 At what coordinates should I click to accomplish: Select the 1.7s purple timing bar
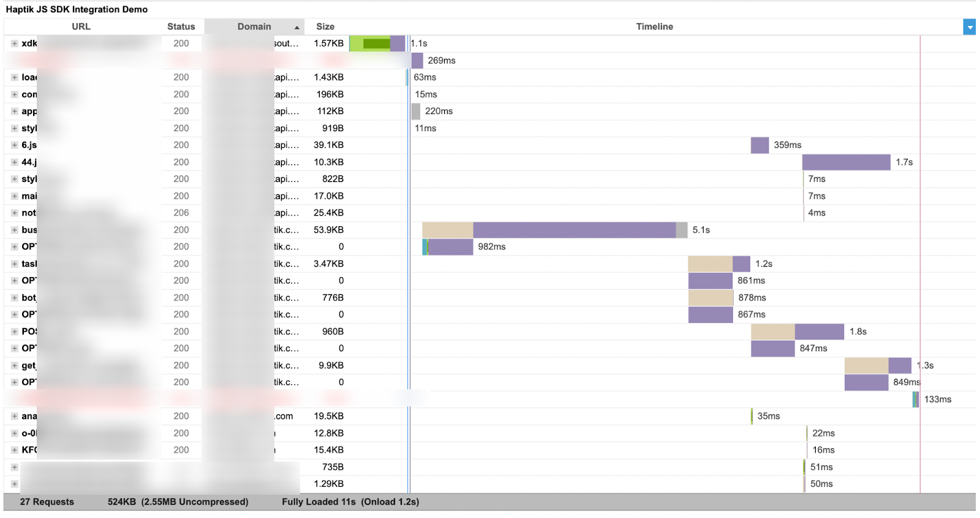tap(846, 162)
